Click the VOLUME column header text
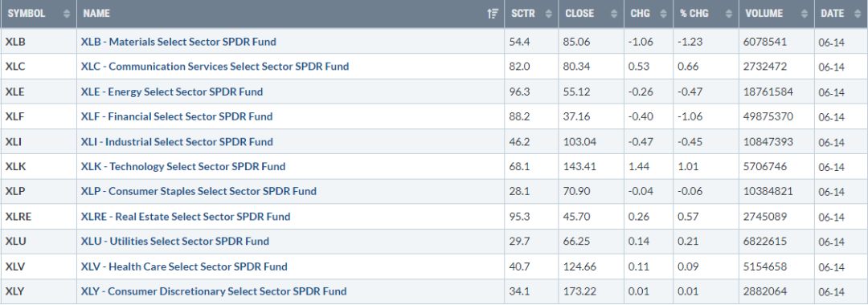This screenshot has width=868, height=305. coord(764,14)
